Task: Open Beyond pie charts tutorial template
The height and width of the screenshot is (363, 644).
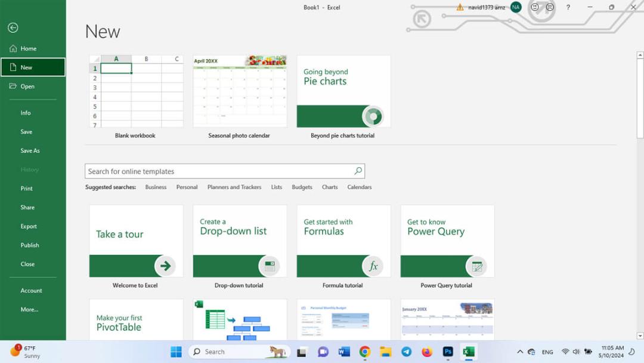Action: click(344, 97)
